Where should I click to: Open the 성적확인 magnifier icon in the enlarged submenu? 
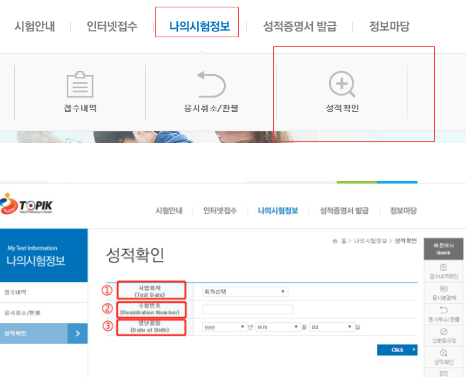pos(342,84)
